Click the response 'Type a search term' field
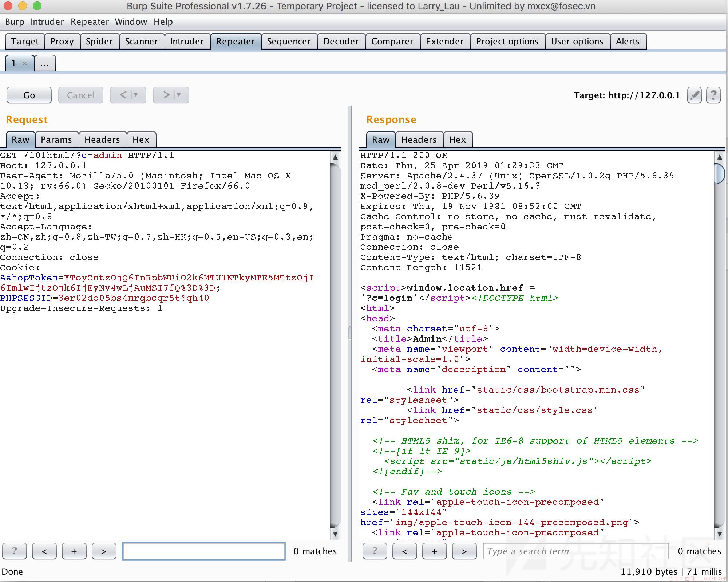This screenshot has width=728, height=582. click(x=576, y=551)
